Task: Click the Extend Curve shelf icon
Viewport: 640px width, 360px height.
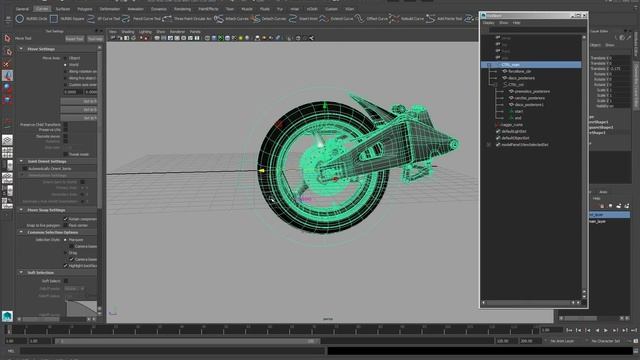Action: click(x=324, y=19)
